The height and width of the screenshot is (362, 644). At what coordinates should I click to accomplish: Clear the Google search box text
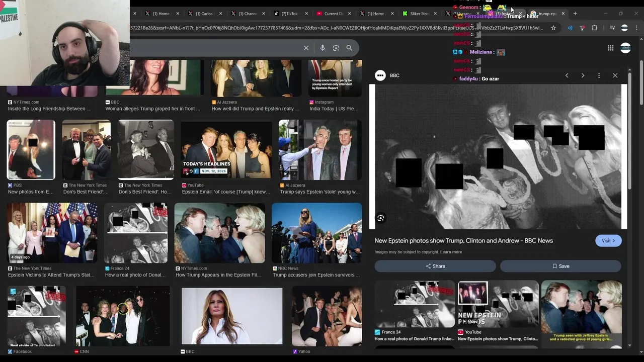tap(306, 48)
